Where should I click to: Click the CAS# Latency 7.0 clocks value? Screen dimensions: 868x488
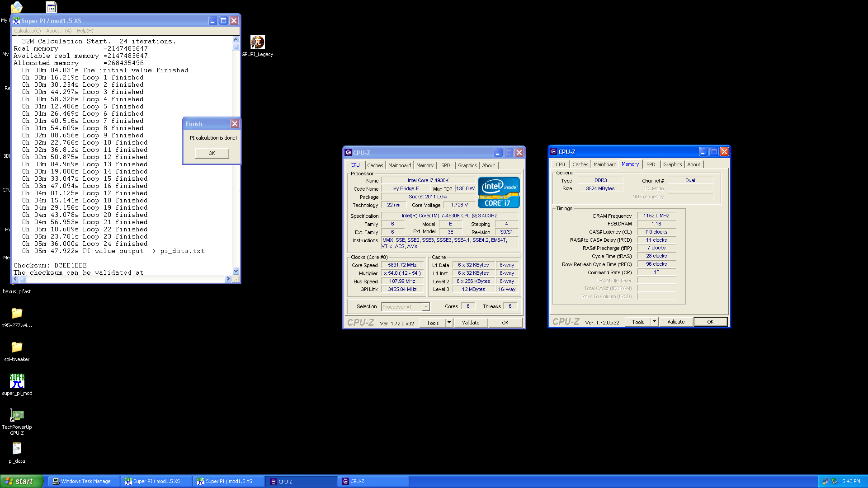[656, 232]
